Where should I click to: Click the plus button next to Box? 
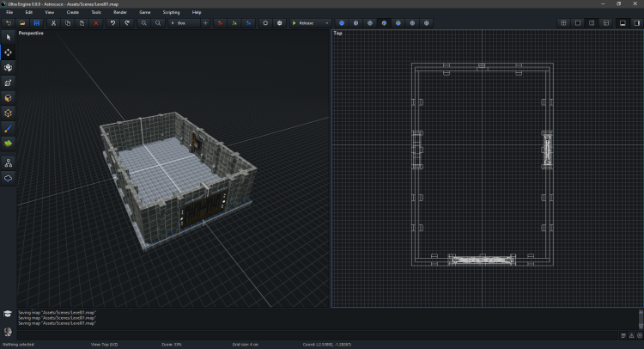point(205,23)
